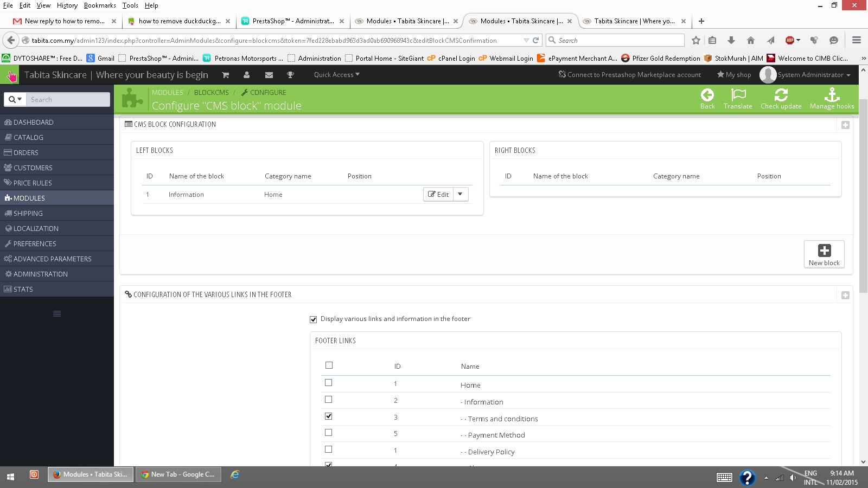Click the browser back arrow button
868x488 pixels.
click(x=11, y=40)
